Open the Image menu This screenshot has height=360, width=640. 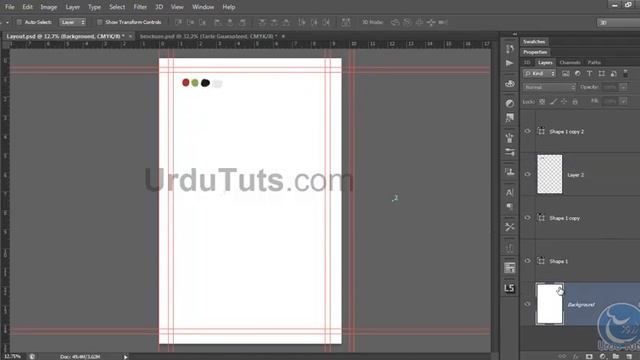pyautogui.click(x=49, y=7)
